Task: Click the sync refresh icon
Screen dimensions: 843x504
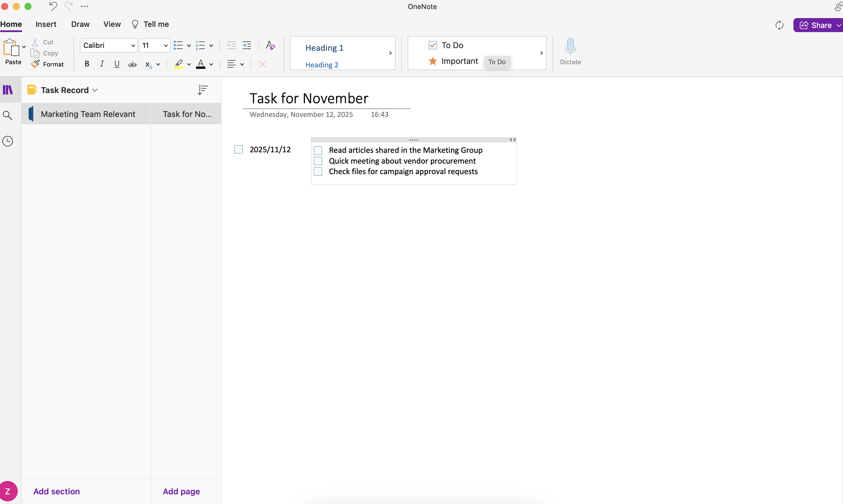Action: (779, 25)
